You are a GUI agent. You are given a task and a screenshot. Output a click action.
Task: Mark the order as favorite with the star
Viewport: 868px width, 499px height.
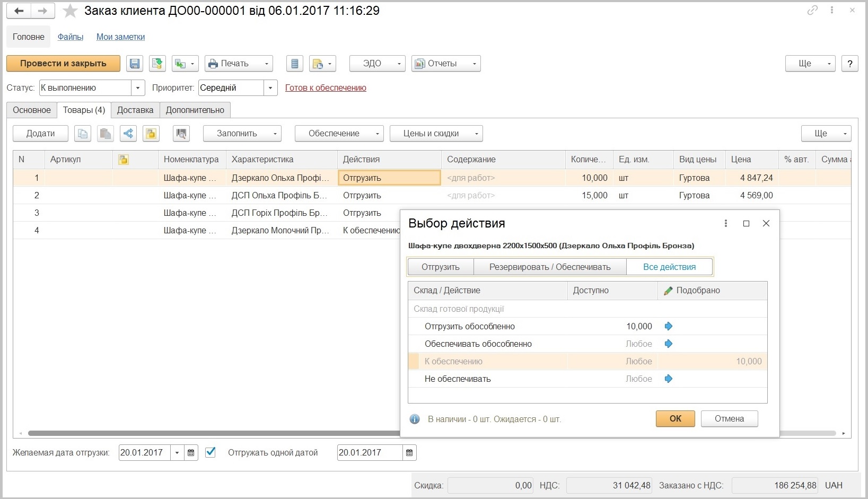click(70, 11)
